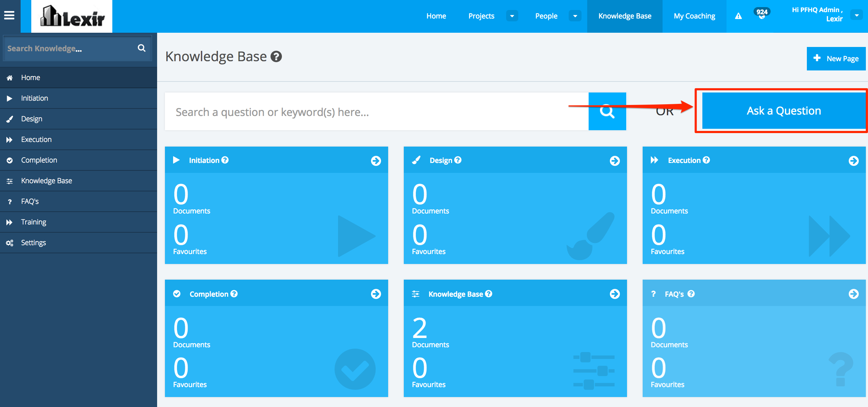Go to My Coaching tab
The width and height of the screenshot is (868, 407).
[x=694, y=16]
